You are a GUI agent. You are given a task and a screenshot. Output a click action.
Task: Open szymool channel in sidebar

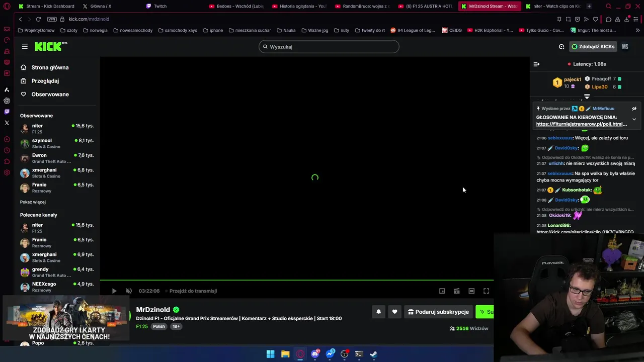point(57,143)
